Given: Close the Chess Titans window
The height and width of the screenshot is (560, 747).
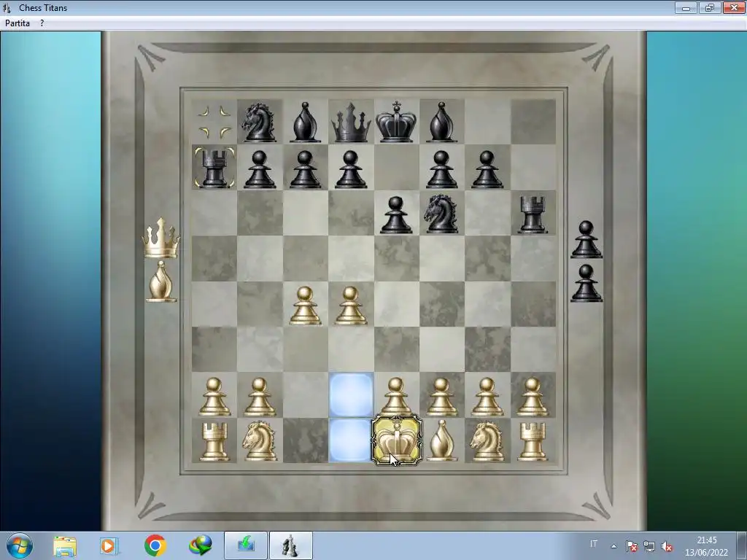Looking at the screenshot, I should coord(734,7).
